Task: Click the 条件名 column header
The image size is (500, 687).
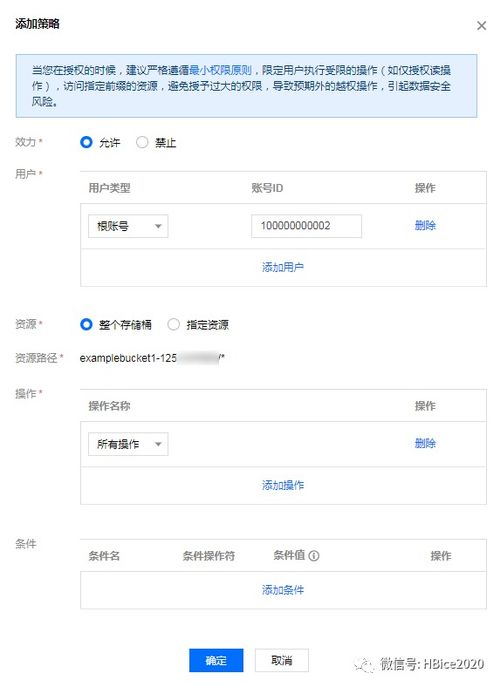Action: [x=104, y=556]
